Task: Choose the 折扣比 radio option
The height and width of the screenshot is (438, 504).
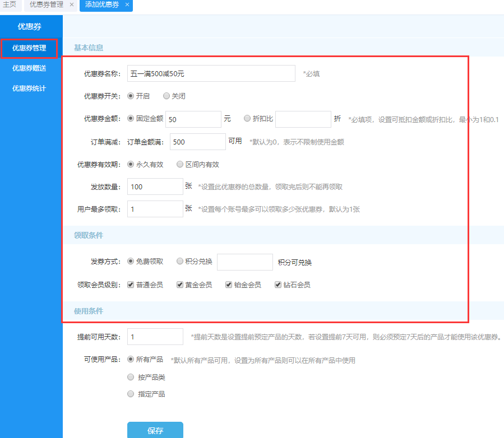Action: [x=247, y=118]
